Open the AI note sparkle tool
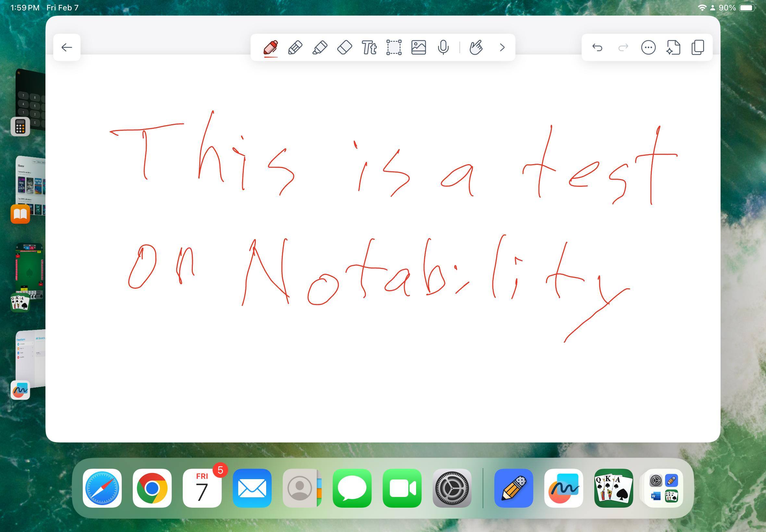This screenshot has height=532, width=766. [673, 47]
